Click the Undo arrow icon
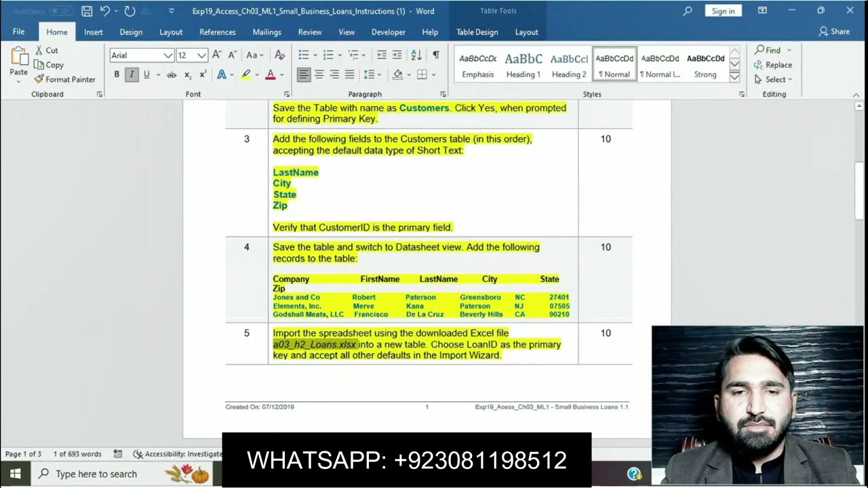This screenshot has width=868, height=488. (x=104, y=11)
